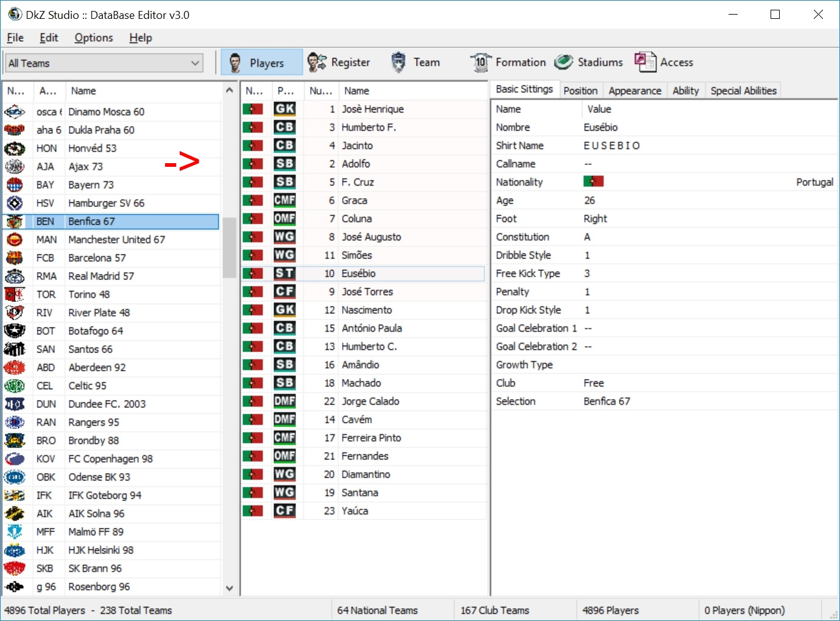Click the Value column header
Screen dimensions: 840x621
[710, 109]
